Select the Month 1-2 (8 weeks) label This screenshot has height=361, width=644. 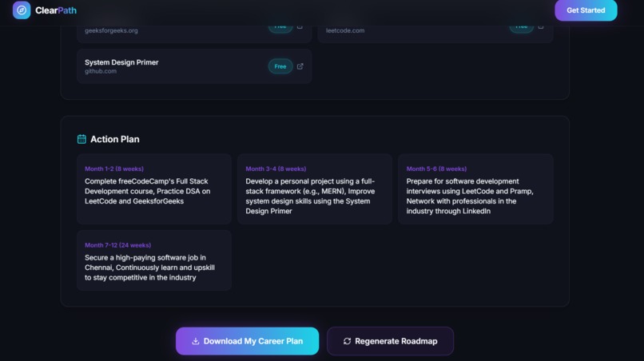(114, 169)
